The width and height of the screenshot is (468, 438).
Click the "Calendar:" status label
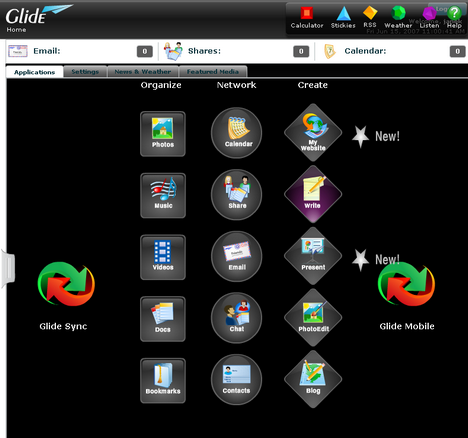[x=365, y=51]
